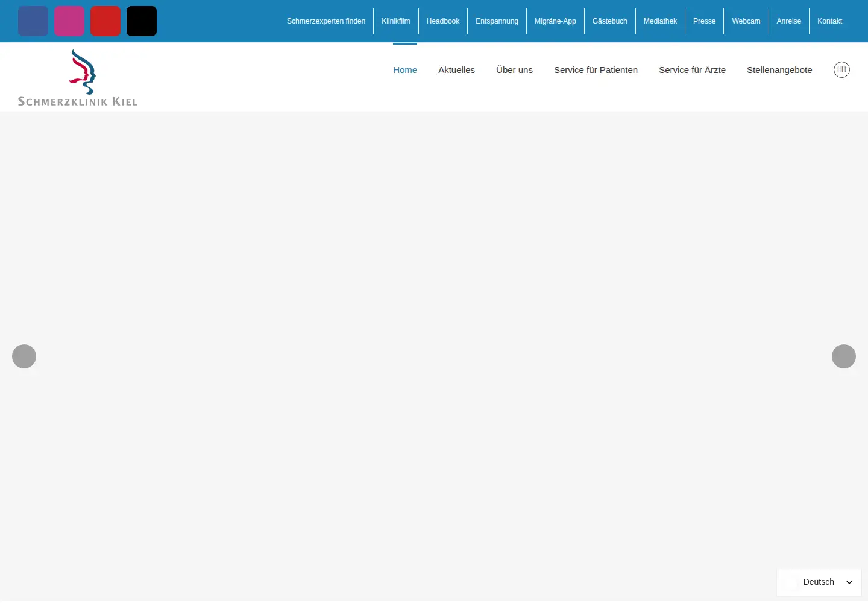Open the Mediathek link

660,21
